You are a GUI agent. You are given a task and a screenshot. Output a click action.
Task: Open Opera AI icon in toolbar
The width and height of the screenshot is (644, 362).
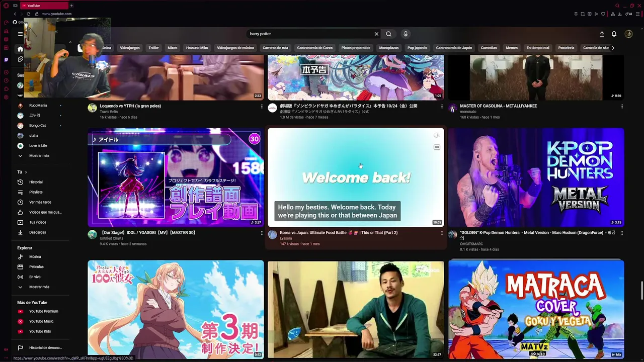coord(629,14)
